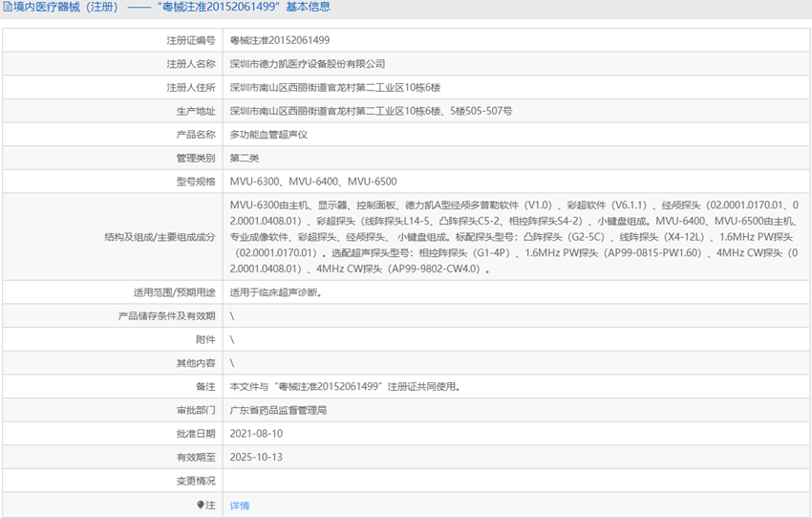Click the registrant name 深圳市德力凯医疗设备股份有限公司

tap(308, 64)
